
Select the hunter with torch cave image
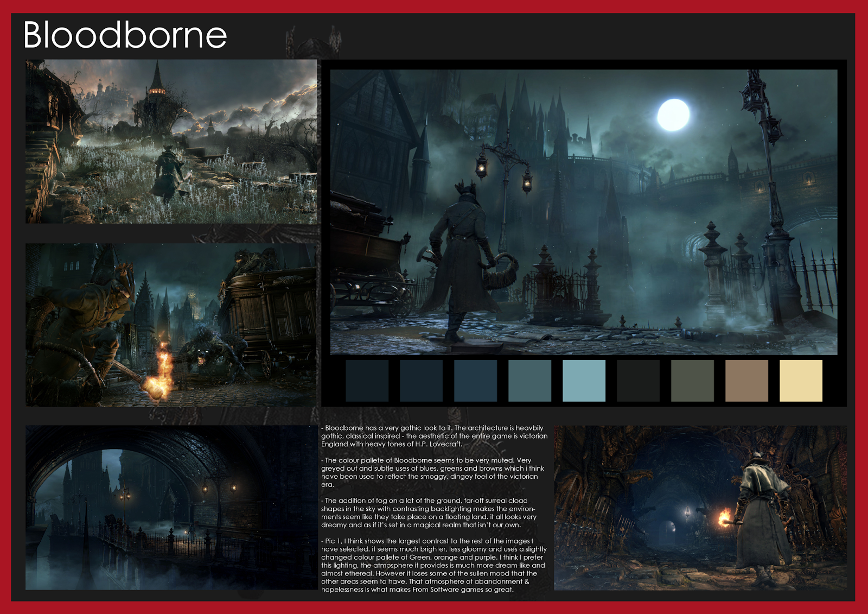[x=700, y=508]
